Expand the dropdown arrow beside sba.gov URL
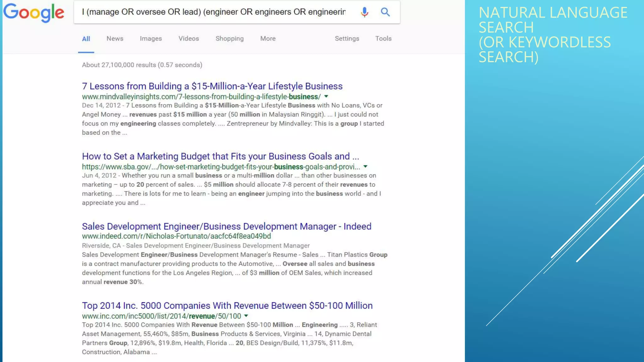 click(365, 167)
